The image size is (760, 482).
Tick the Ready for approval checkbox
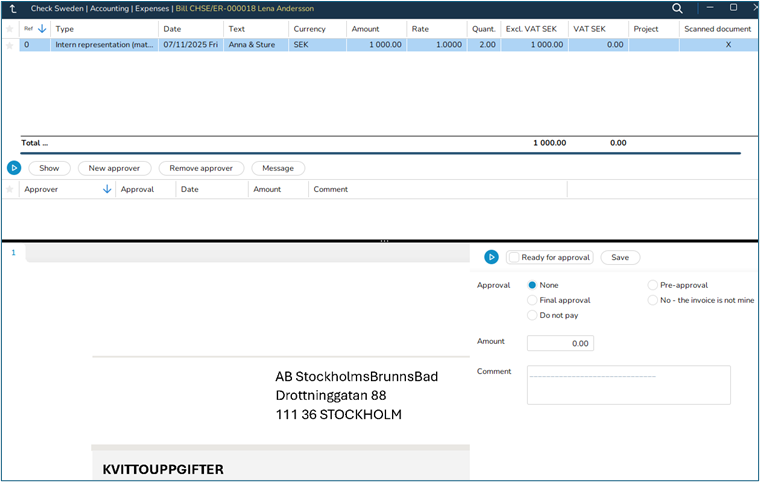click(514, 257)
